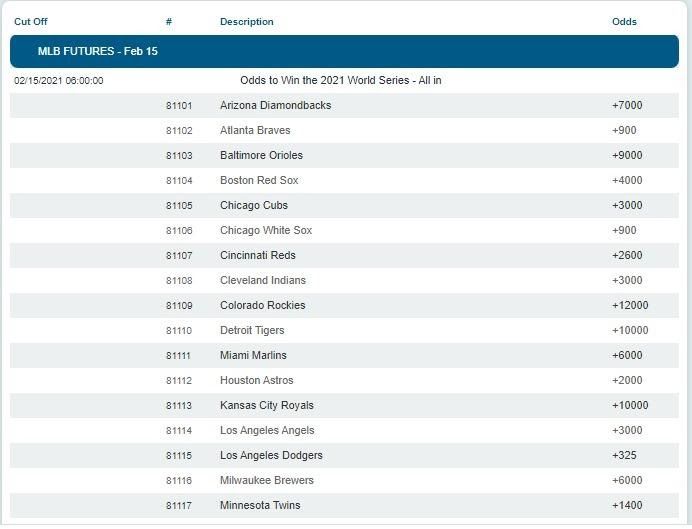
Task: Click rotation number 81107
Action: (179, 256)
